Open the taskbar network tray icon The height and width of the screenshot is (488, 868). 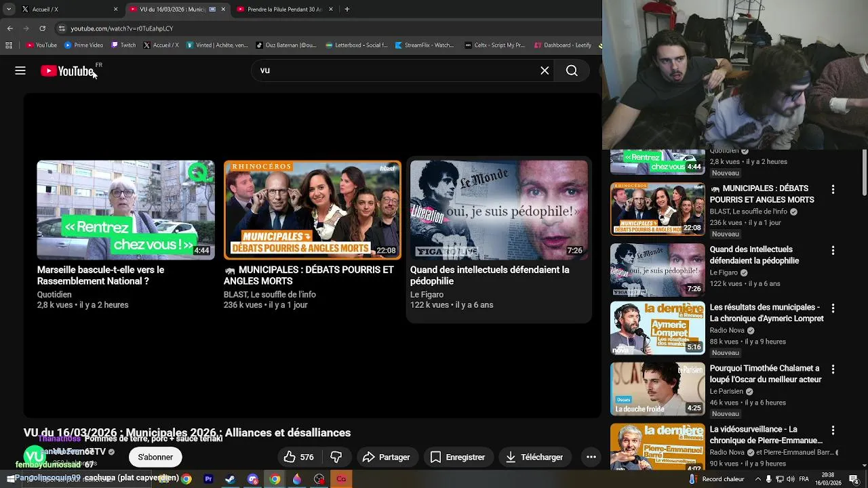(779, 479)
